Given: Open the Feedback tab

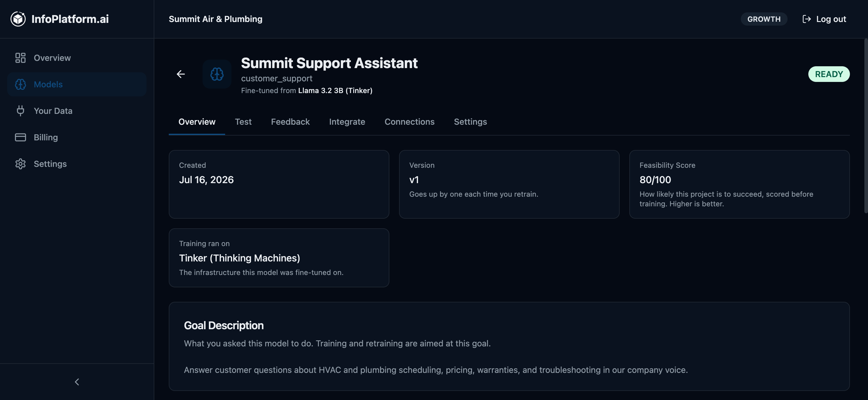Looking at the screenshot, I should click(x=290, y=122).
